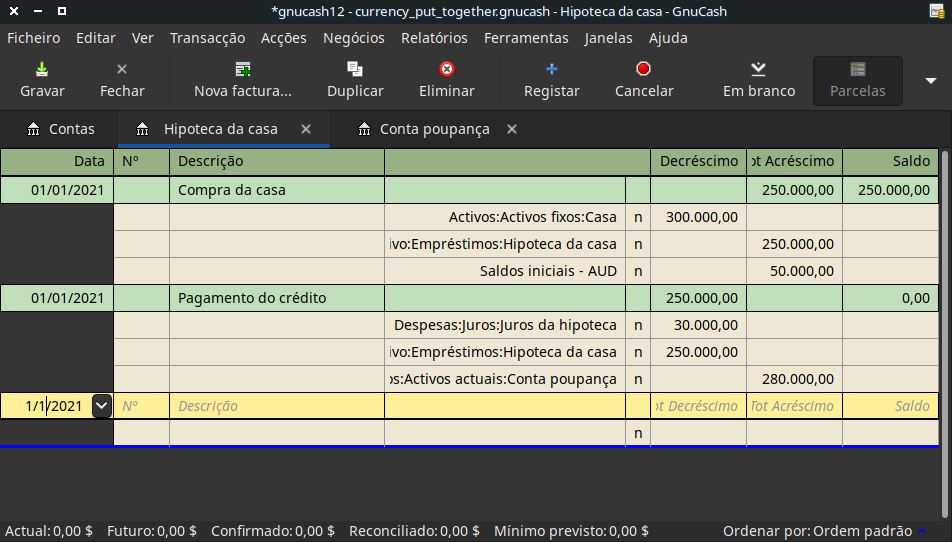Duplicate transaction with Duplicar icon
The height and width of the screenshot is (542, 952).
click(355, 70)
